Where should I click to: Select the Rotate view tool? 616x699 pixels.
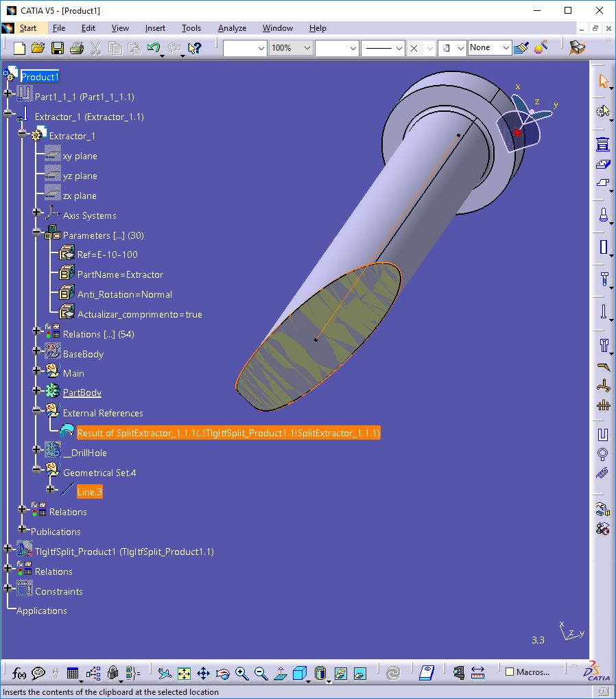(x=222, y=673)
